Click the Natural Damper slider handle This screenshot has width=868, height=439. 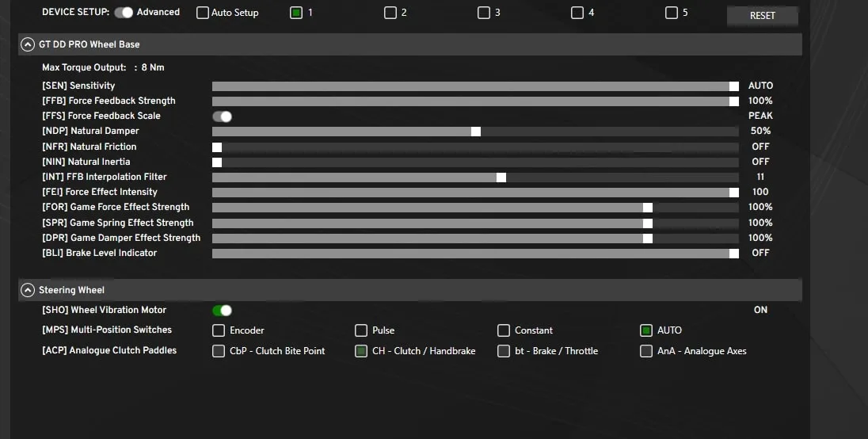[x=476, y=132]
